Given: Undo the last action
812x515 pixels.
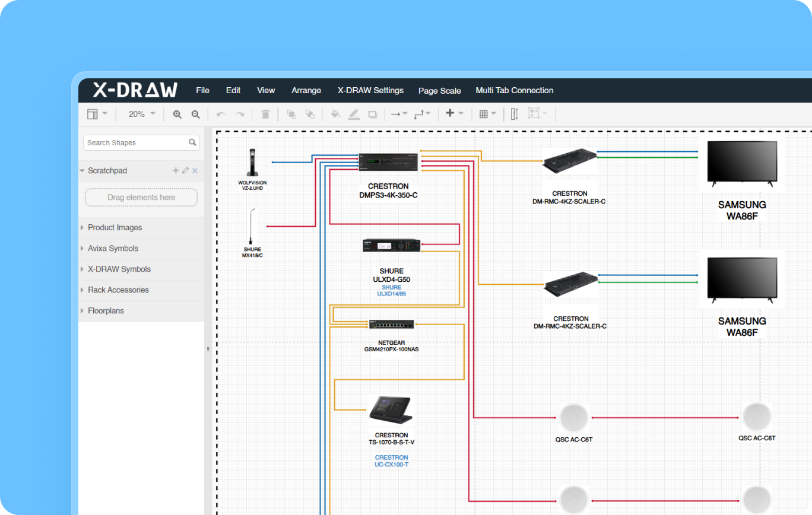Looking at the screenshot, I should click(x=221, y=114).
